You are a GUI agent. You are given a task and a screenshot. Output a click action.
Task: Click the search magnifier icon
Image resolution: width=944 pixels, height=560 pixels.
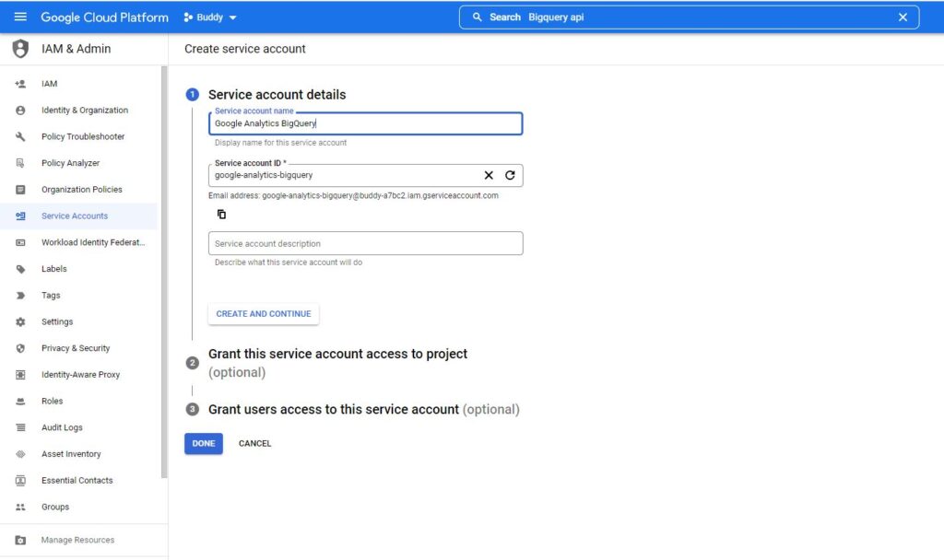(x=477, y=17)
